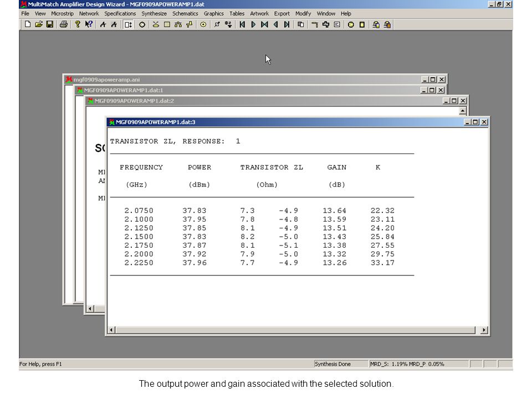Print with the printer toolbar icon
The image size is (532, 399).
tap(63, 24)
